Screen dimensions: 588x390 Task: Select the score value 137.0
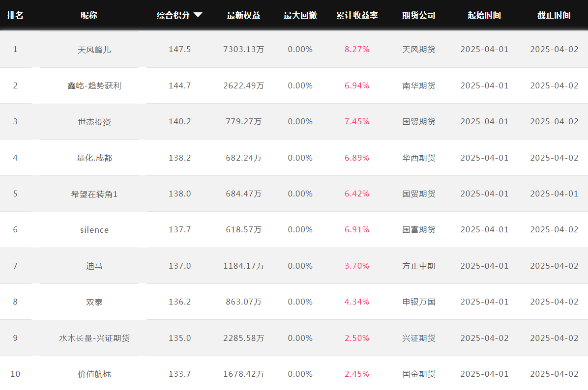[179, 266]
